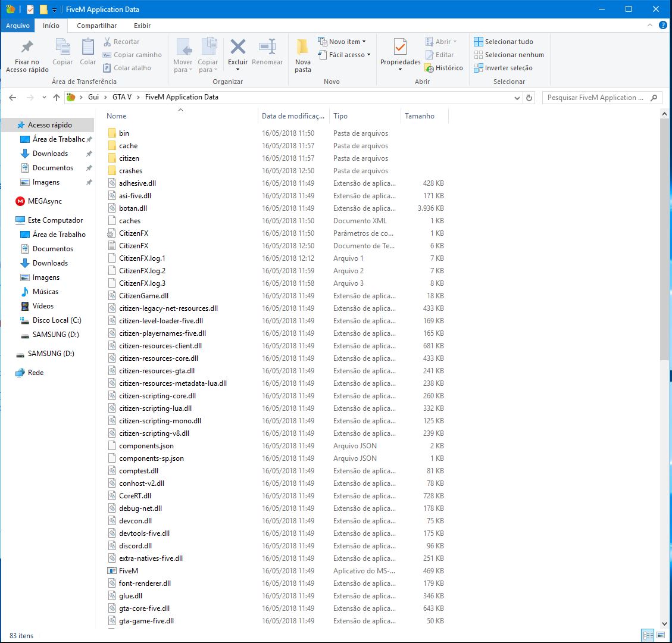Click the Histórico icon
This screenshot has height=643, width=672.
(429, 68)
